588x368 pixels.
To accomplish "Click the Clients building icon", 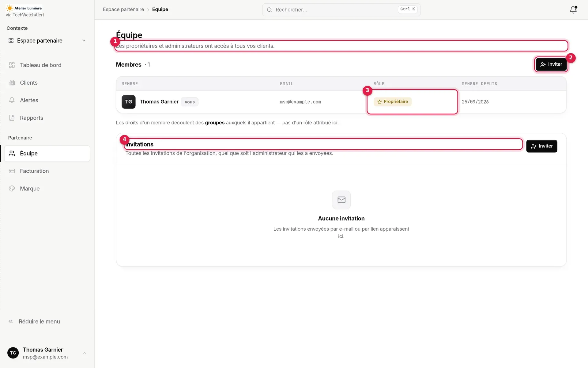I will point(12,82).
